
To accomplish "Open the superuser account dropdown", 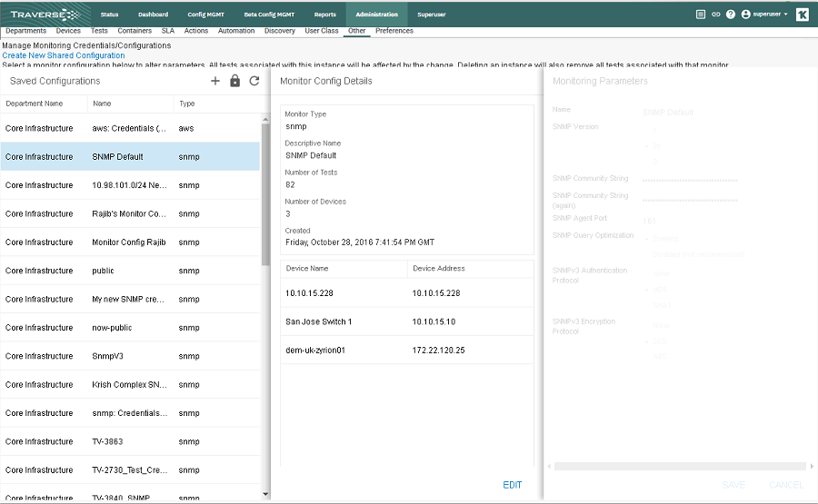I will tap(764, 14).
